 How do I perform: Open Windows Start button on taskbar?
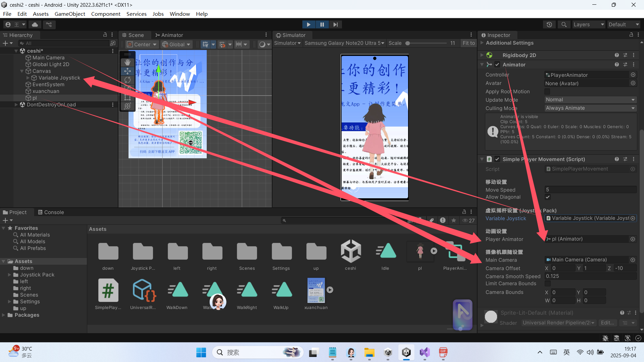click(201, 352)
